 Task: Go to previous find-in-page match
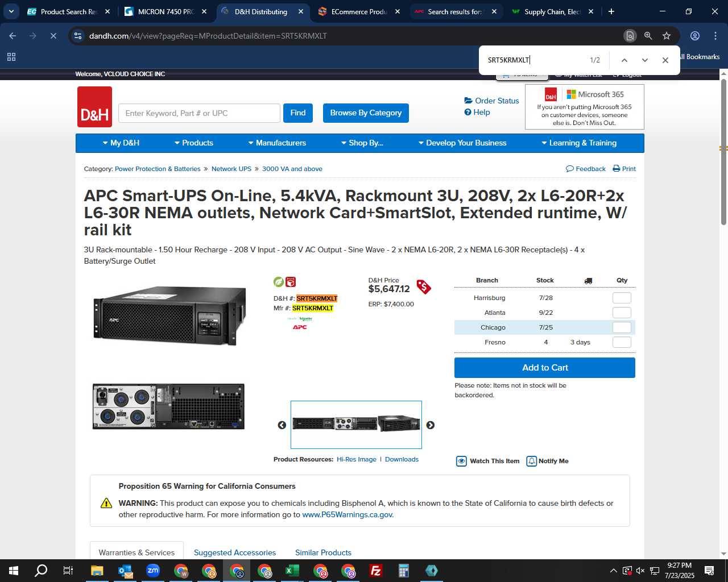624,60
